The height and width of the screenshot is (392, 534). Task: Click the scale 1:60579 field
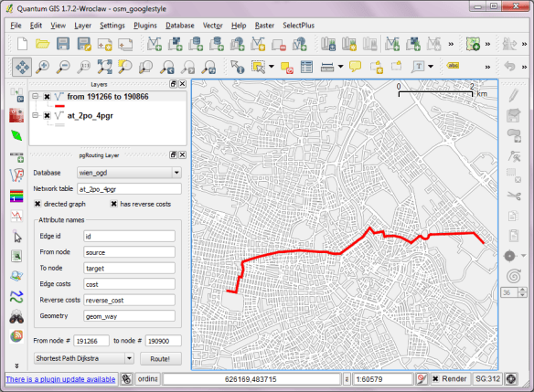click(383, 379)
